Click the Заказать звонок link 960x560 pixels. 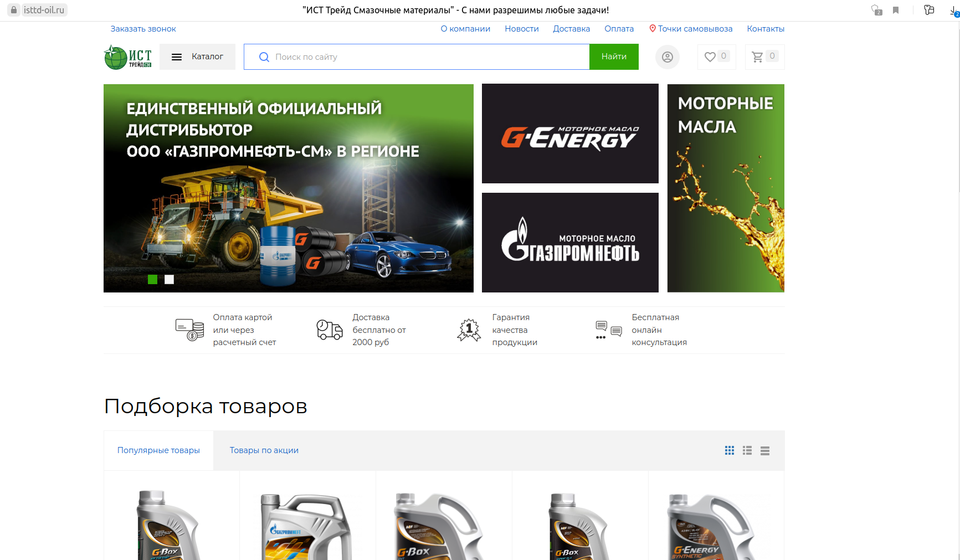pos(143,29)
